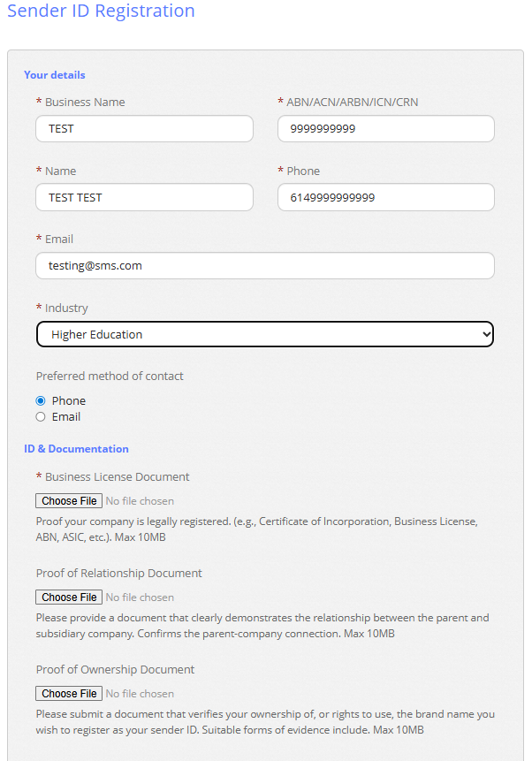Image resolution: width=532 pixels, height=761 pixels.
Task: Click the Sender ID Registration heading
Action: point(101,11)
